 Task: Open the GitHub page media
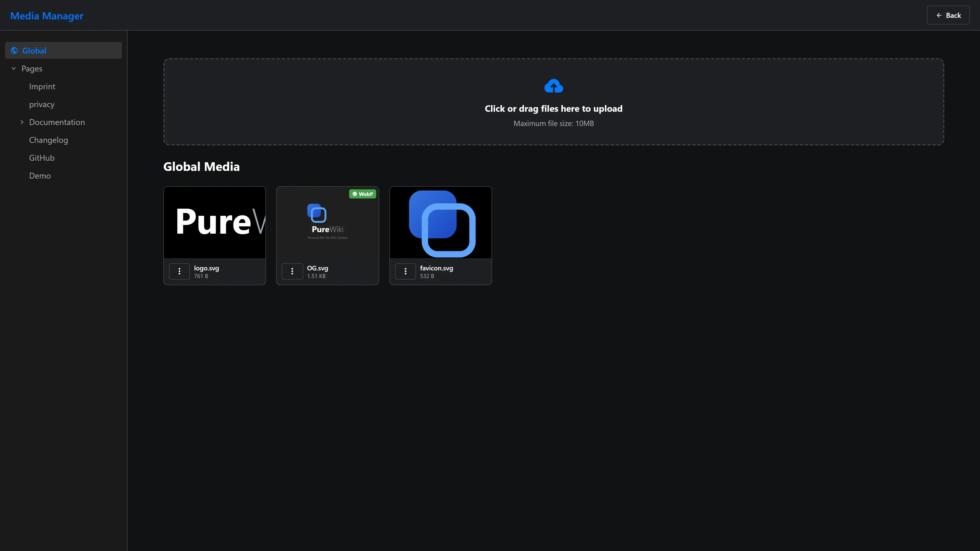[42, 158]
